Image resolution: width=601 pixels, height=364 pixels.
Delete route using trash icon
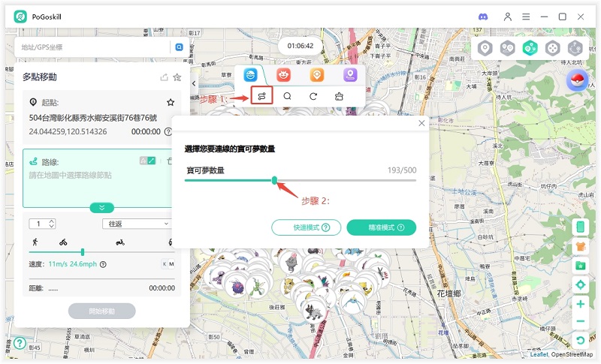[169, 161]
